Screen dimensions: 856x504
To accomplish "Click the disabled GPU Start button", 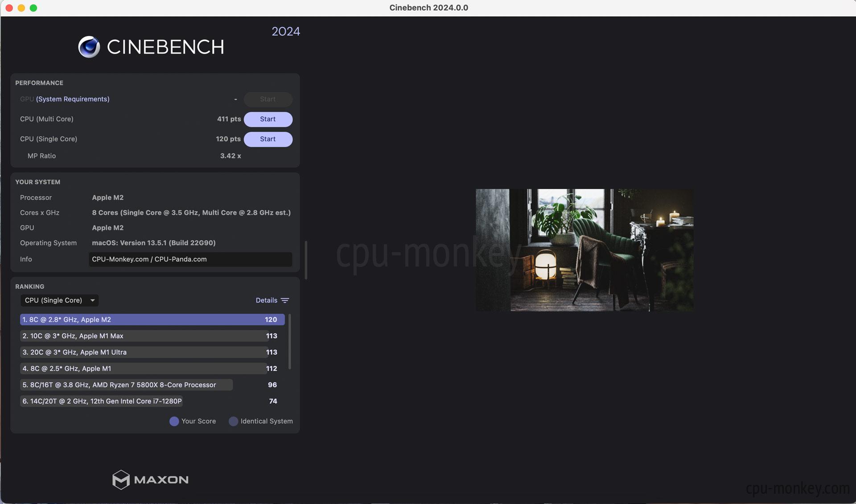I will 268,99.
